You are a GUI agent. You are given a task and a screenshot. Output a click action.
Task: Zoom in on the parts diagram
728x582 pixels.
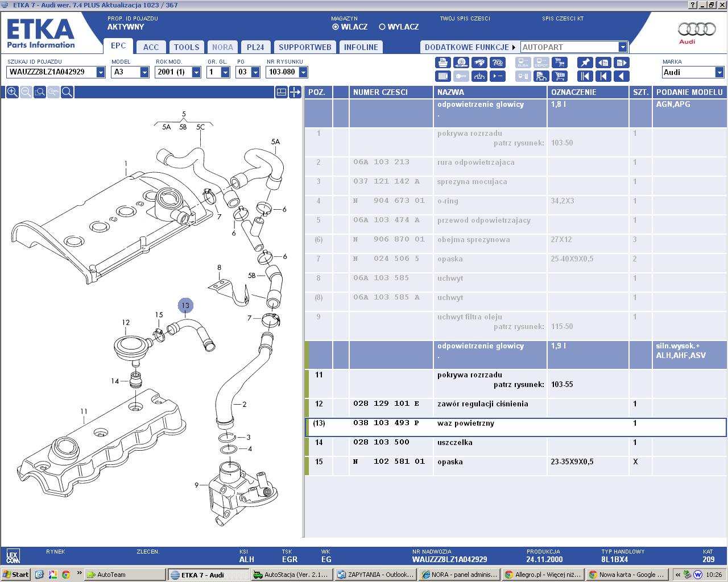coord(12,92)
